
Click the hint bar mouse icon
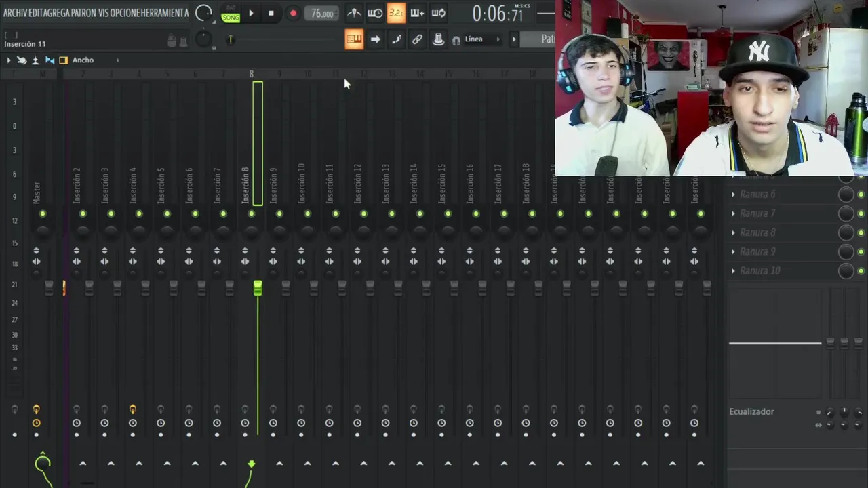(172, 41)
